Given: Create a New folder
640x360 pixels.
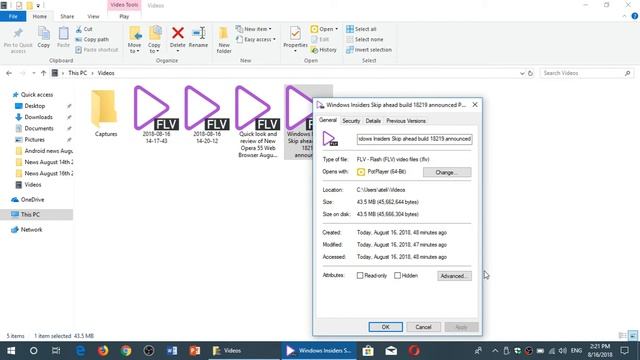Looking at the screenshot, I should tap(224, 40).
